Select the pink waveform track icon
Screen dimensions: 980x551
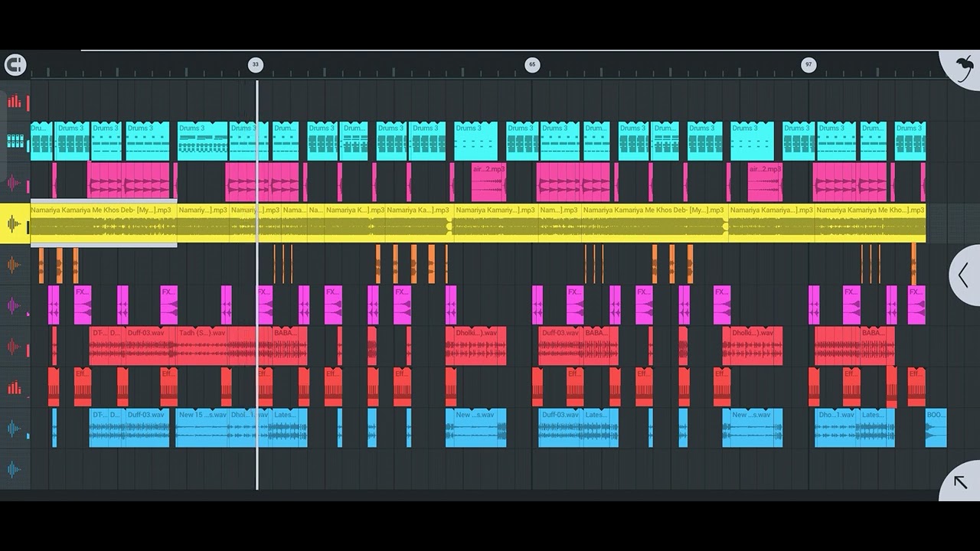(x=15, y=184)
